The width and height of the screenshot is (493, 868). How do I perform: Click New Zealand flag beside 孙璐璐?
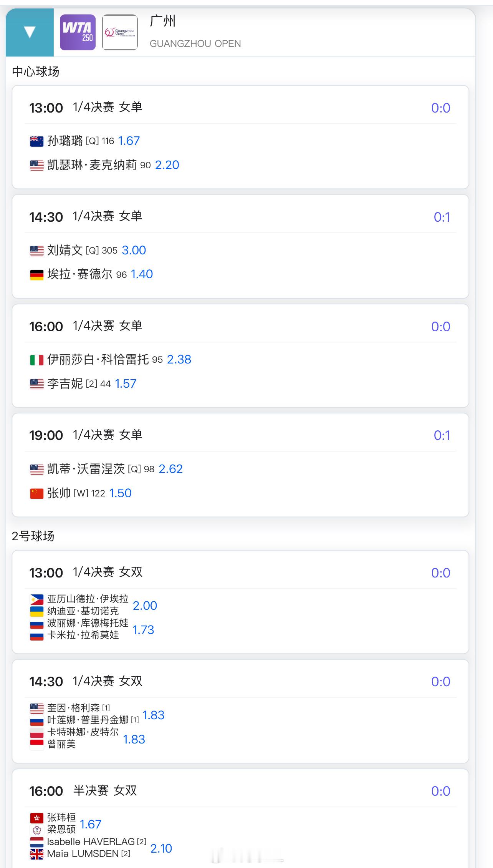pyautogui.click(x=37, y=141)
